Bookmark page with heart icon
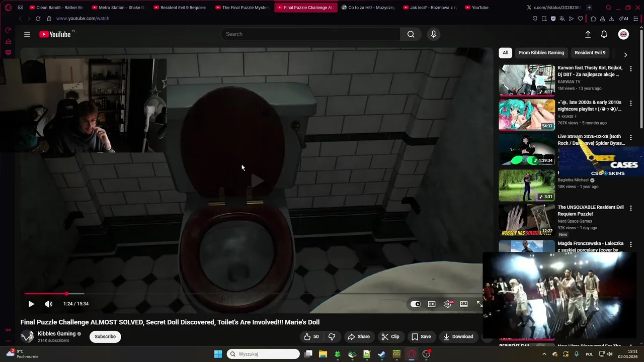The width and height of the screenshot is (644, 362). point(580,19)
